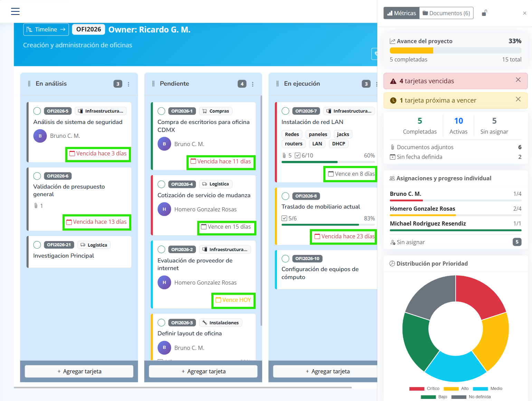Screen dimensions: 532x401
Task: Select the Métricas tab
Action: 401,13
